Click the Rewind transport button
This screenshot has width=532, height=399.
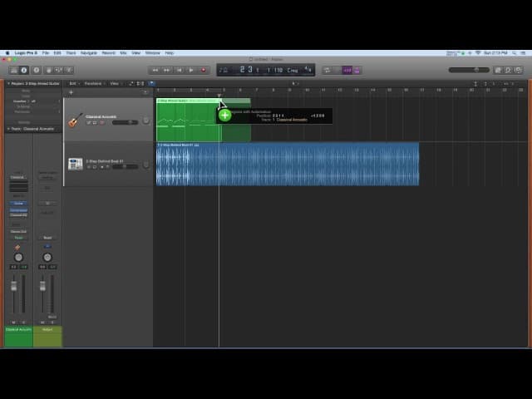155,70
